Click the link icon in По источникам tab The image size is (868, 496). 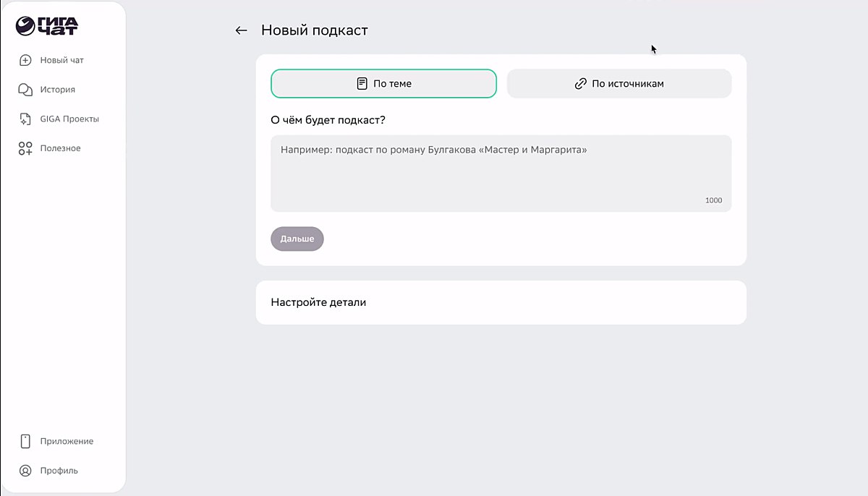click(580, 83)
